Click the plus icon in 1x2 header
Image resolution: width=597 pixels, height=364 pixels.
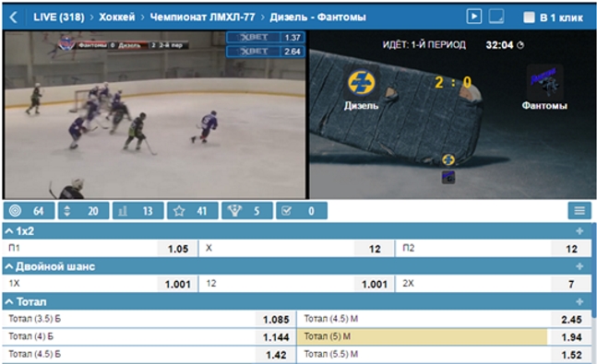point(579,231)
